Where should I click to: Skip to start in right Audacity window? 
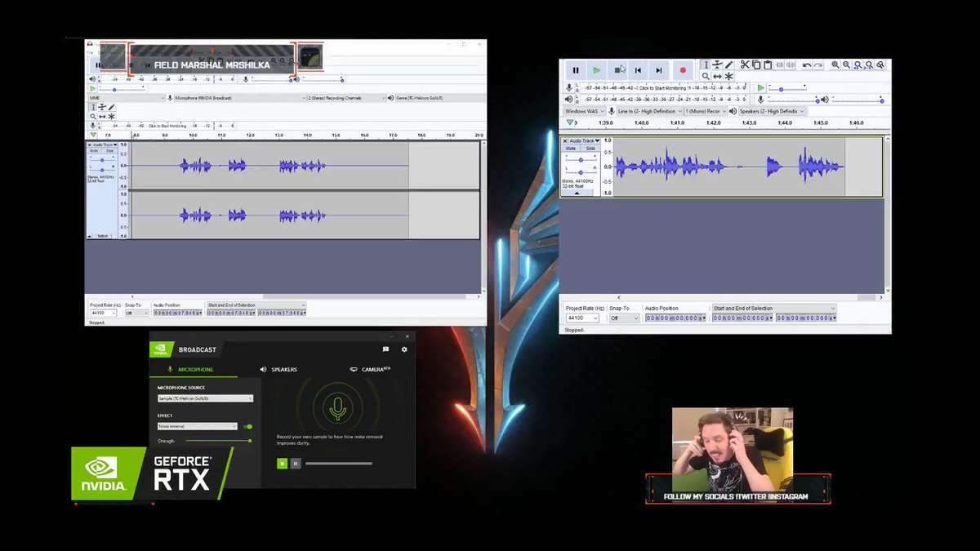[639, 71]
